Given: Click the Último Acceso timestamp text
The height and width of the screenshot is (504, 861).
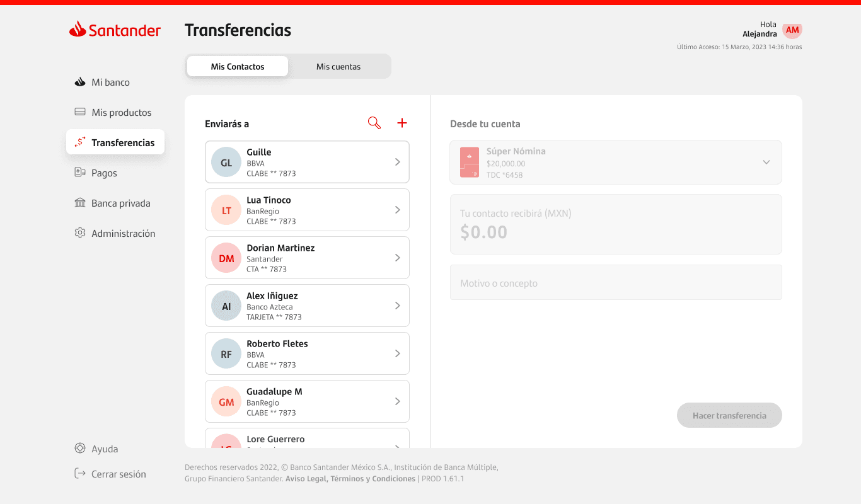Looking at the screenshot, I should pos(739,47).
